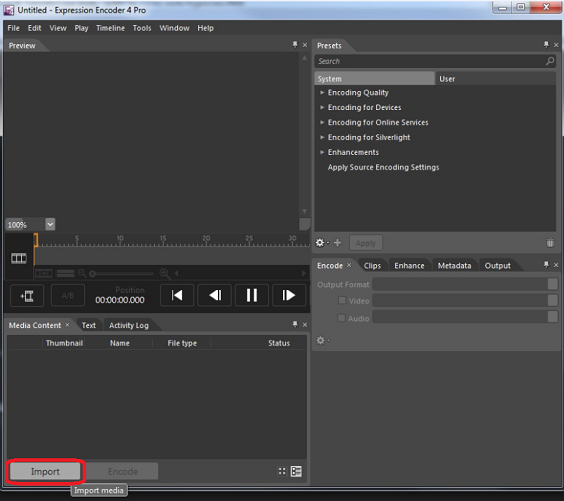Click the step back one frame button

click(x=215, y=295)
